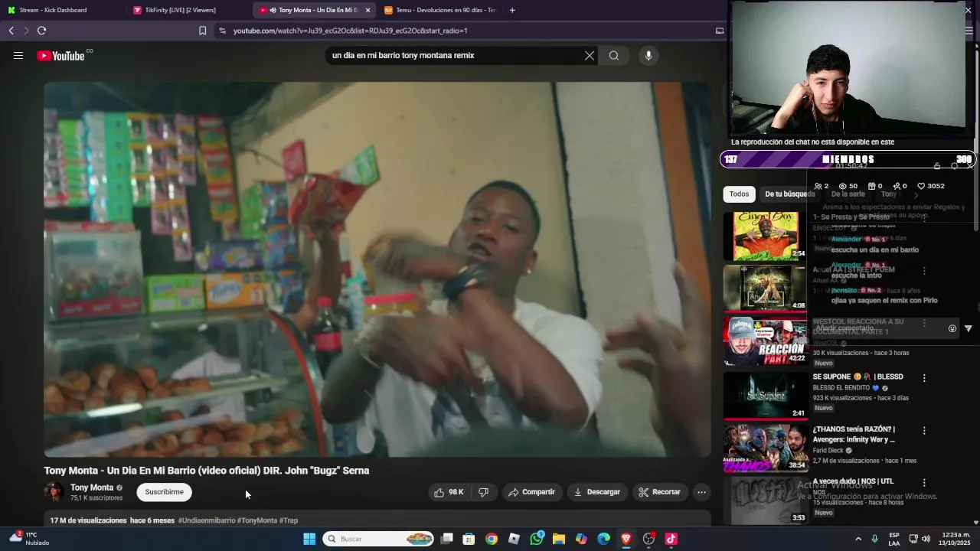Toggle the overlay lock icon
This screenshot has width=980, height=551.
[x=936, y=166]
